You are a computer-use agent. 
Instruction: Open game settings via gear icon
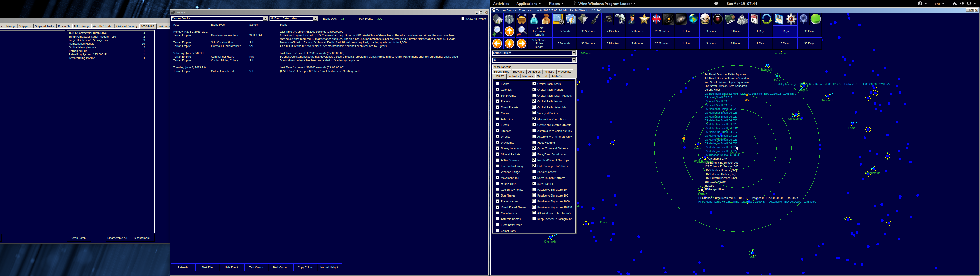point(791,19)
